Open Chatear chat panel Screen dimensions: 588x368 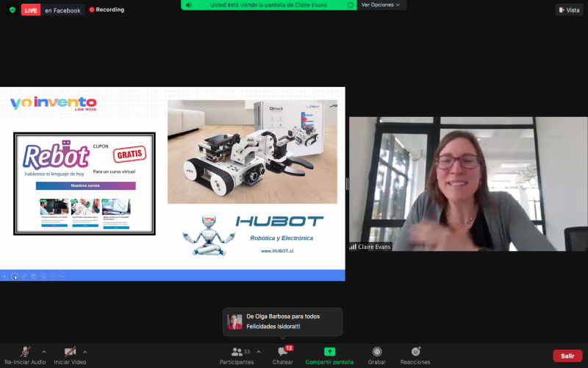coord(283,355)
